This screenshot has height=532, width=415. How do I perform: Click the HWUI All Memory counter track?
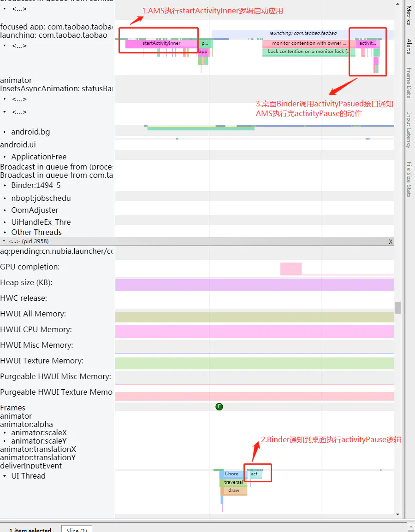point(255,317)
